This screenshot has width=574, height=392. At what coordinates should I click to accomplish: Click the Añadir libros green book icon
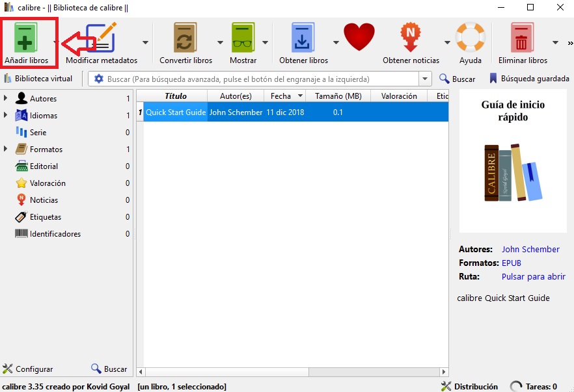pos(25,38)
